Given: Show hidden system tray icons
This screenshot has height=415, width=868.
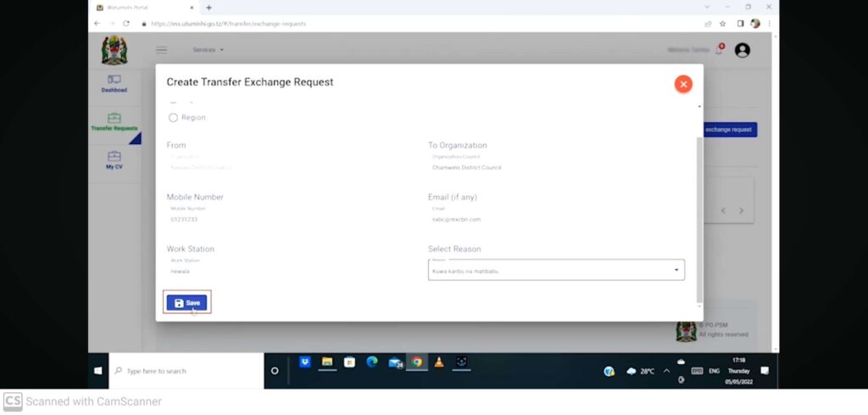Looking at the screenshot, I should coord(666,371).
